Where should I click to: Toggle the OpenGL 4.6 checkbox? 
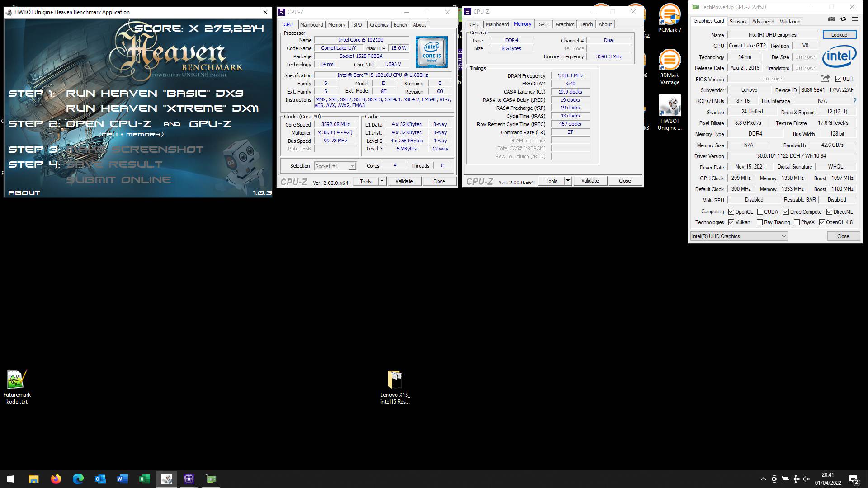pyautogui.click(x=822, y=222)
